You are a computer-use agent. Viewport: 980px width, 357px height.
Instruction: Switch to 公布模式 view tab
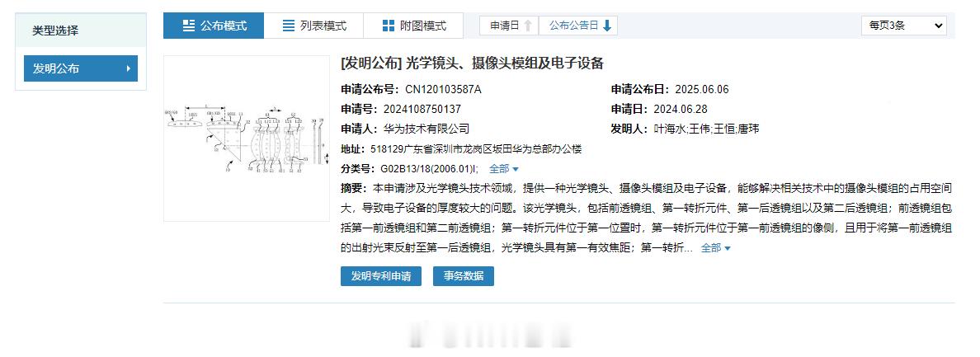click(x=214, y=26)
